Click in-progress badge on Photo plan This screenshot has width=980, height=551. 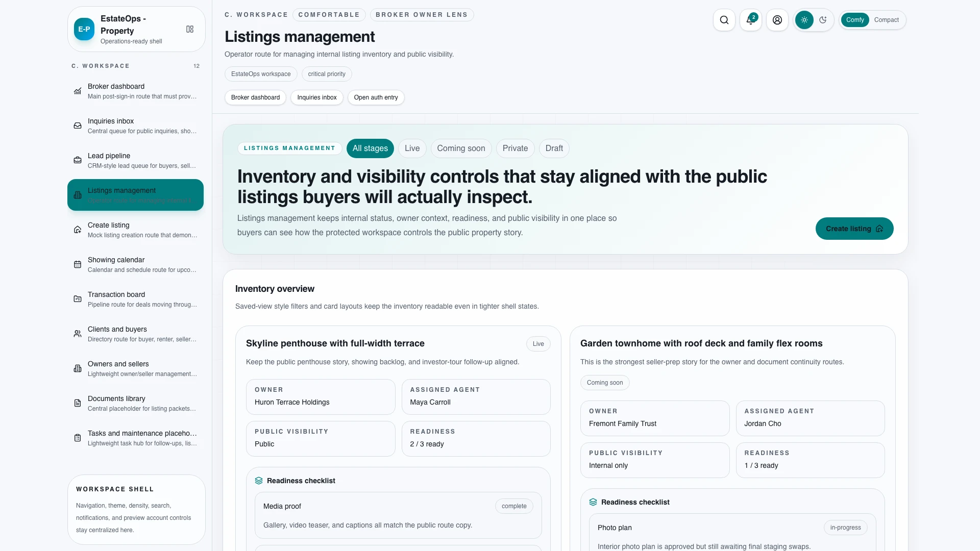click(845, 528)
